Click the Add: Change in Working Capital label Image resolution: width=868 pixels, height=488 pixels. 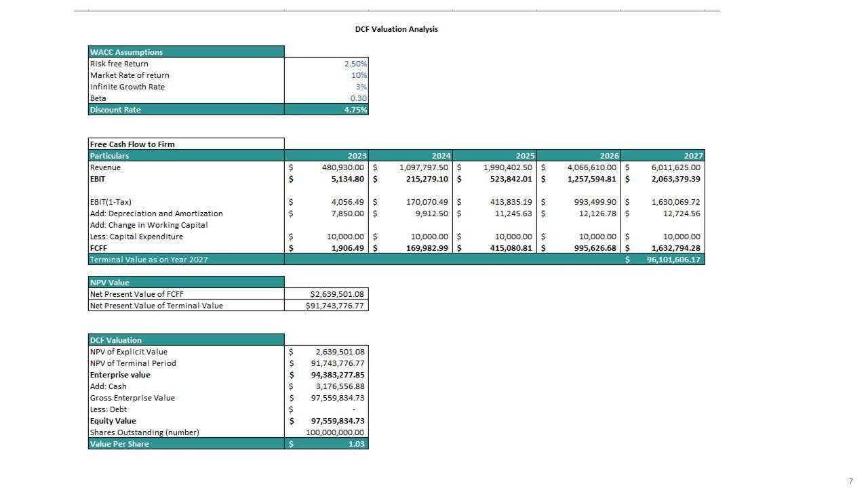(x=149, y=225)
